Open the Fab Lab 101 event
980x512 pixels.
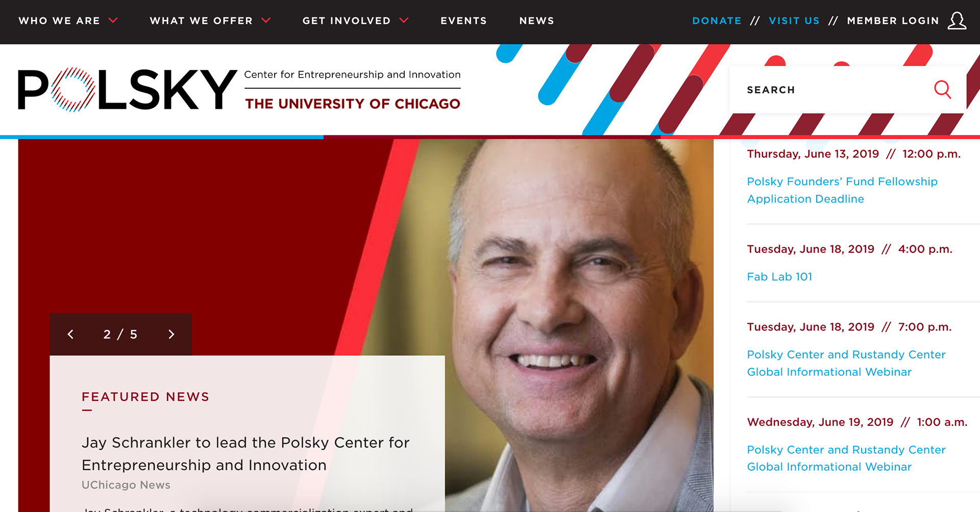coord(779,277)
